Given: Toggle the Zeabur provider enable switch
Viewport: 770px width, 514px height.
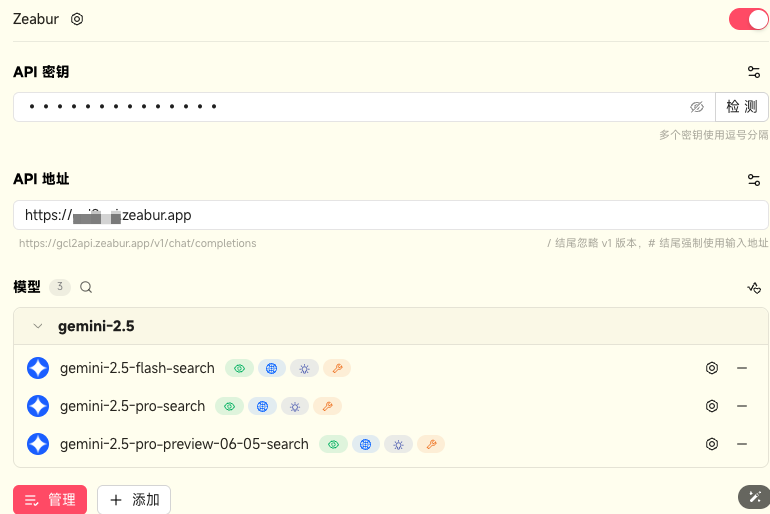Looking at the screenshot, I should pyautogui.click(x=748, y=19).
